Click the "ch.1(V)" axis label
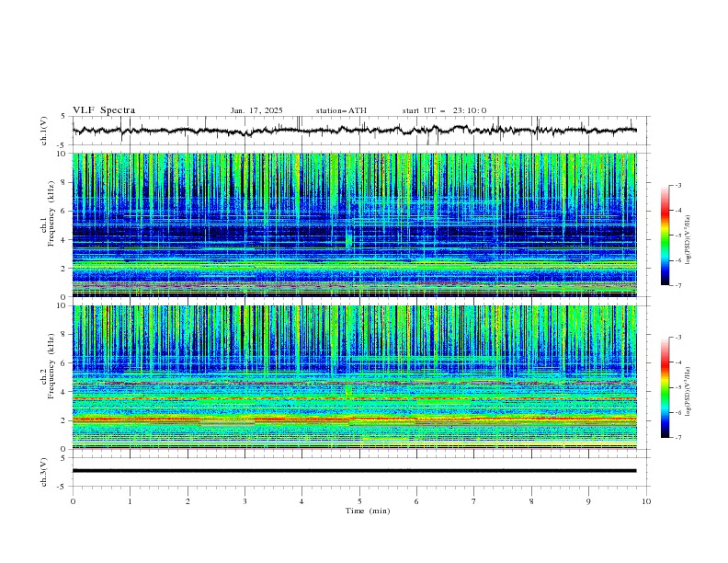The height and width of the screenshot is (563, 728). click(x=44, y=131)
